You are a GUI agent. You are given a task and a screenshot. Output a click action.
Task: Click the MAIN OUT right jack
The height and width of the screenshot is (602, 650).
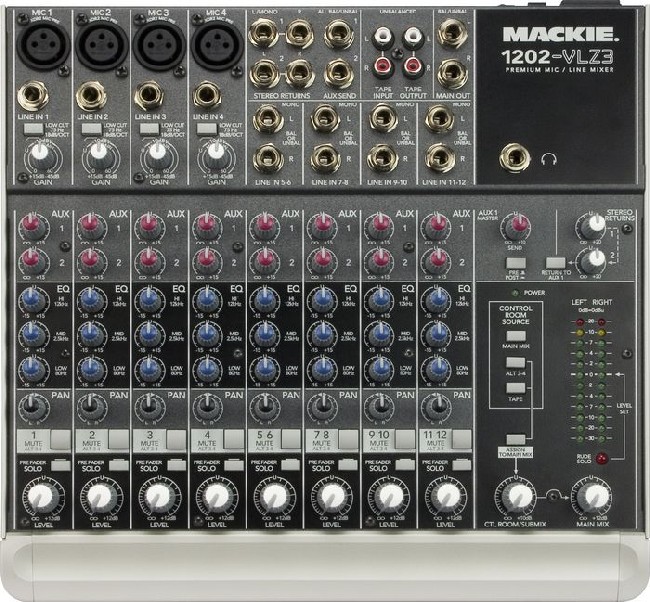click(x=453, y=74)
